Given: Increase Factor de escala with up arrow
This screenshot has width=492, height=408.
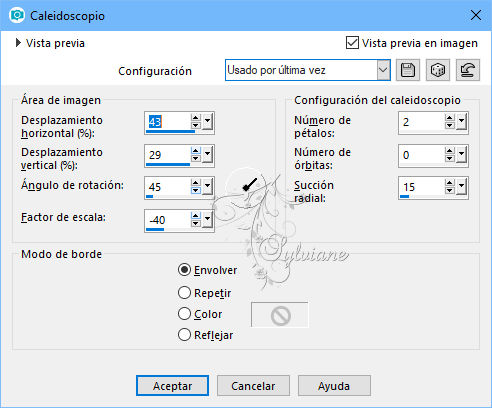Looking at the screenshot, I should point(196,216).
